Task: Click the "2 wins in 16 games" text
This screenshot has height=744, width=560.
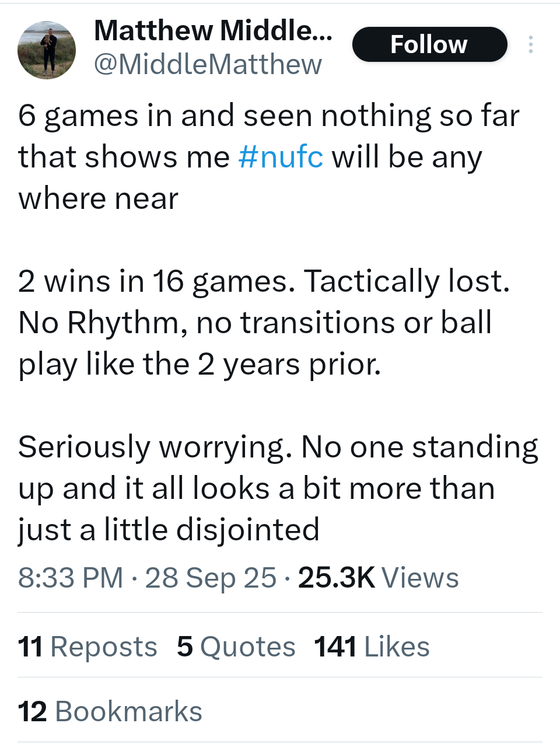Action: click(153, 281)
